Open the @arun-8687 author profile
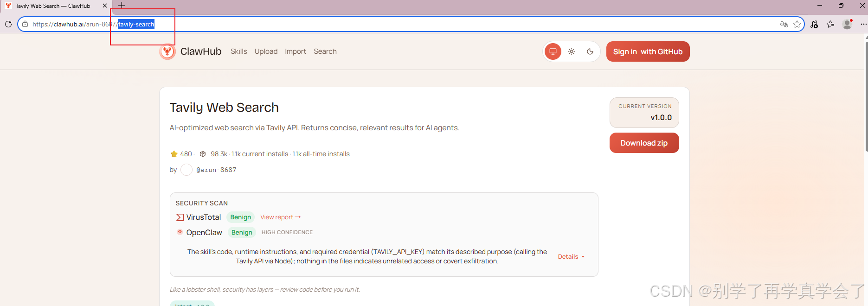The height and width of the screenshot is (306, 868). (216, 170)
